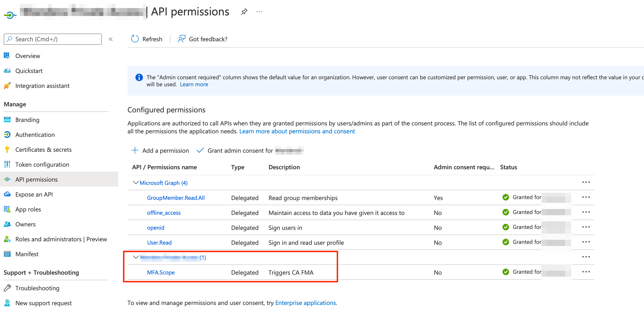The width and height of the screenshot is (644, 332).
Task: Click the Search field
Action: tap(53, 39)
